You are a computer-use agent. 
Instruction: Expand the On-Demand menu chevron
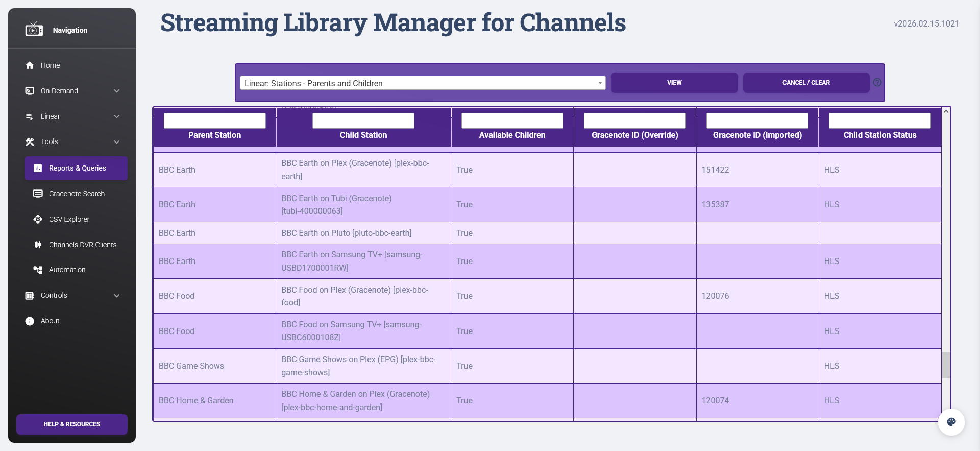click(x=117, y=91)
